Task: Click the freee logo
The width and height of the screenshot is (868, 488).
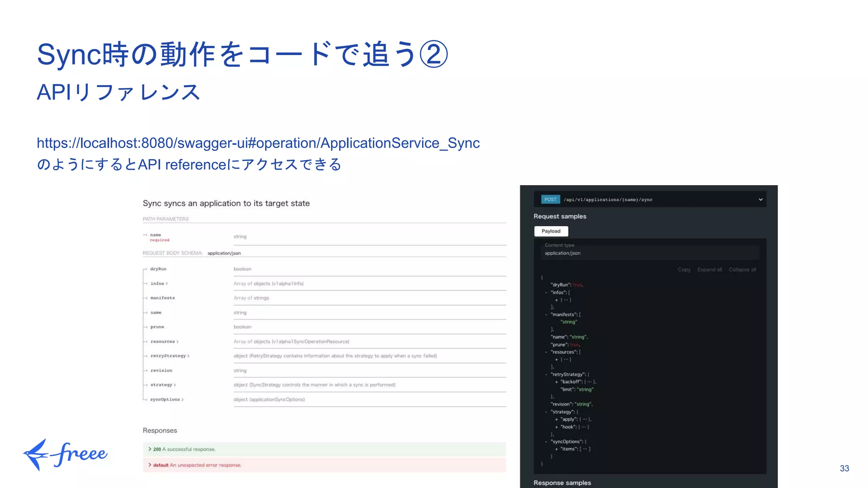Action: (x=65, y=455)
